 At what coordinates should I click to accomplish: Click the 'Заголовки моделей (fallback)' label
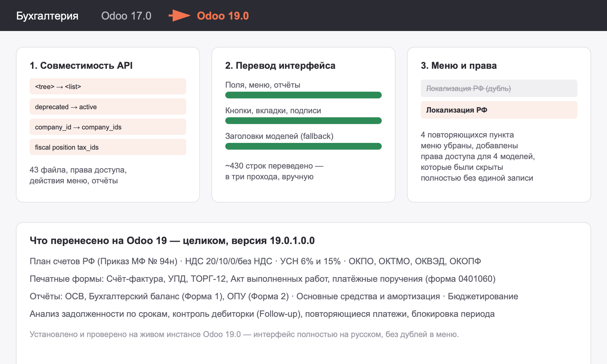click(279, 136)
